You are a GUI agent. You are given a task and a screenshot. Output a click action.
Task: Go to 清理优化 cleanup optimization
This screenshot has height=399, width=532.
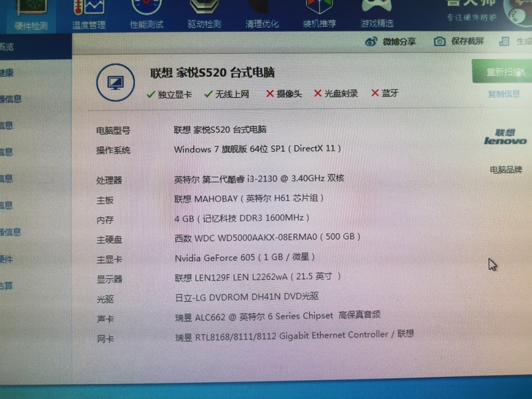(x=262, y=15)
